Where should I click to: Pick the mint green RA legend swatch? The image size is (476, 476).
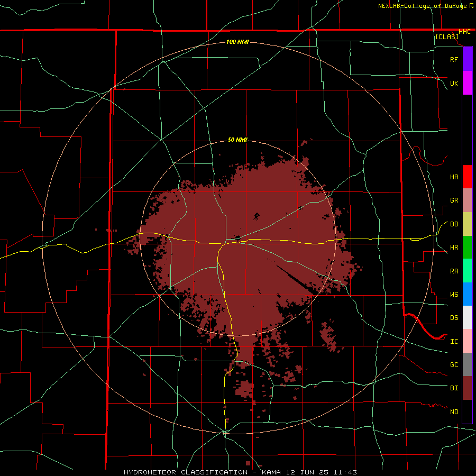pyautogui.click(x=467, y=271)
